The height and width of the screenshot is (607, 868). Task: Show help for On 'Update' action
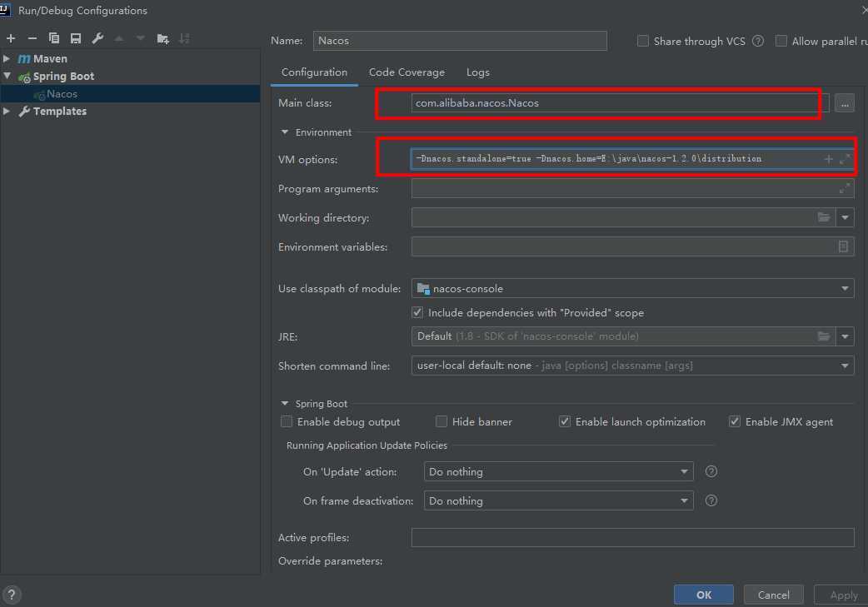click(x=711, y=471)
